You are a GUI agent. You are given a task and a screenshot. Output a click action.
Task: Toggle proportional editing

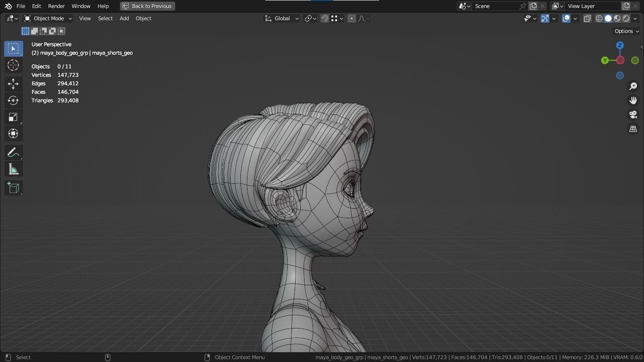click(352, 18)
